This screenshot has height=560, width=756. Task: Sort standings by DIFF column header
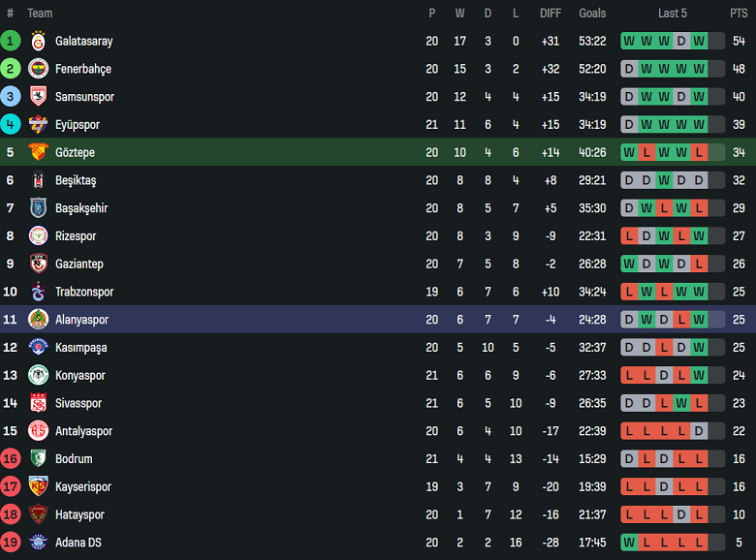coord(551,14)
